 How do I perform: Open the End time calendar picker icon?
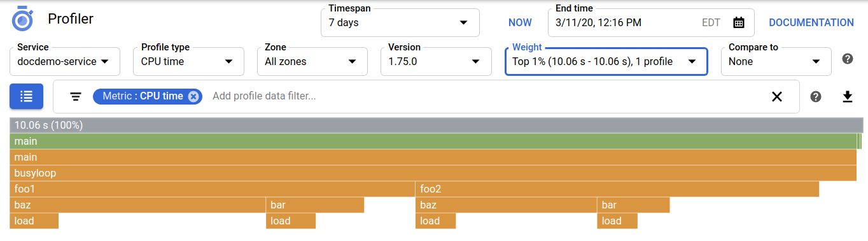coord(738,23)
